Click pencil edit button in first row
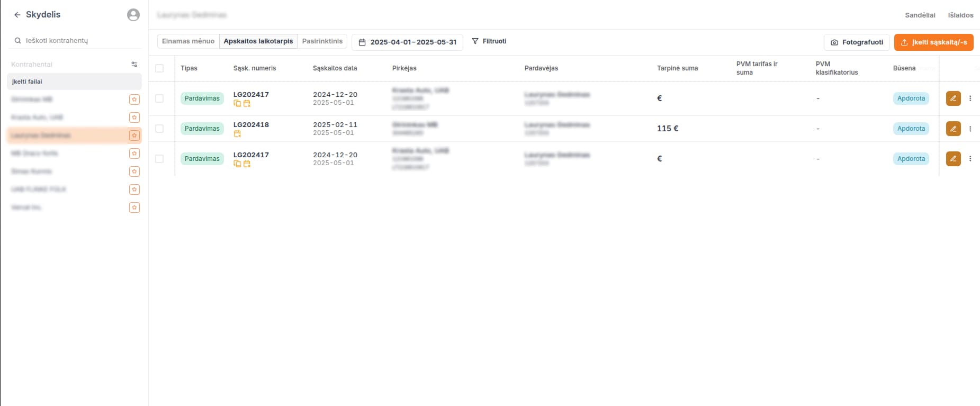Image resolution: width=980 pixels, height=406 pixels. tap(953, 98)
